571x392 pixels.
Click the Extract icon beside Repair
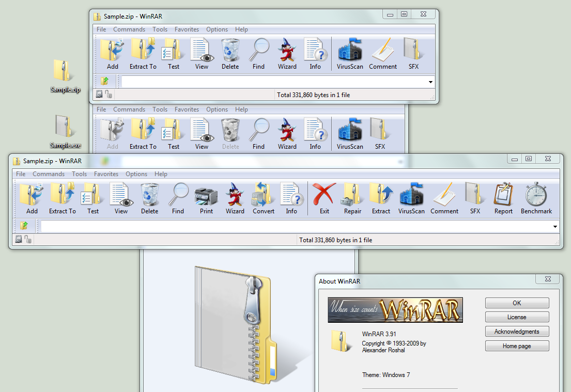[x=381, y=198]
